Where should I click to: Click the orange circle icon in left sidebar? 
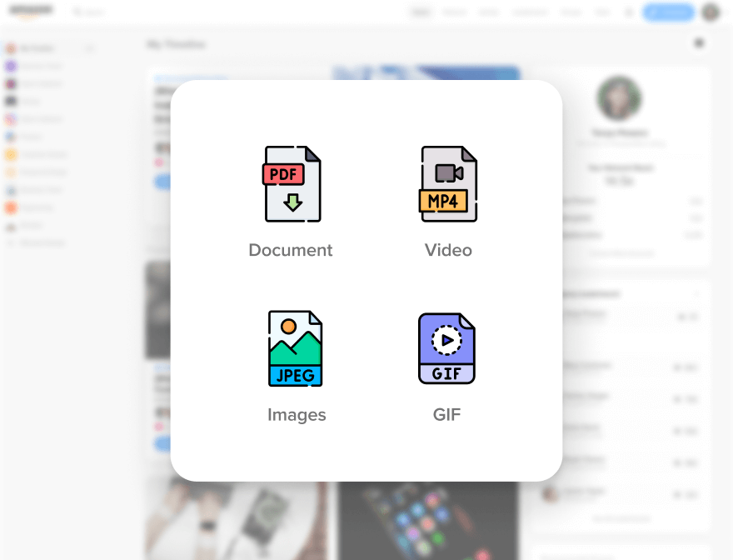pyautogui.click(x=11, y=207)
